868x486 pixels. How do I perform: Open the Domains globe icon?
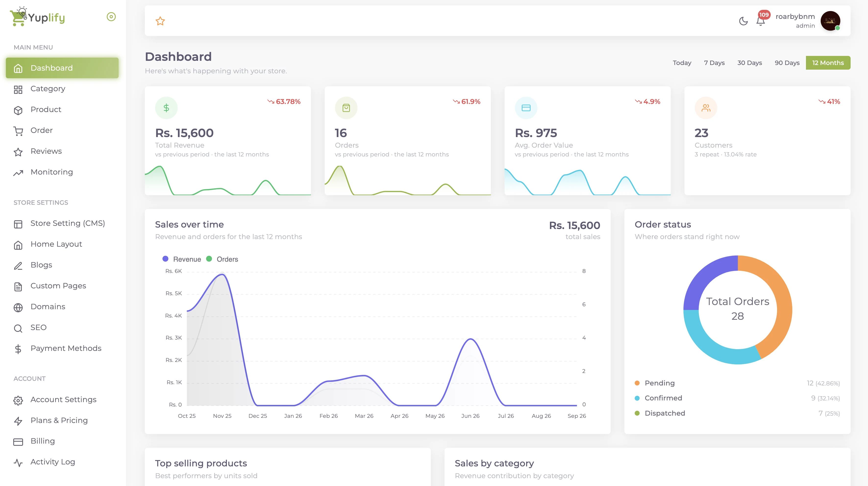[x=18, y=307]
